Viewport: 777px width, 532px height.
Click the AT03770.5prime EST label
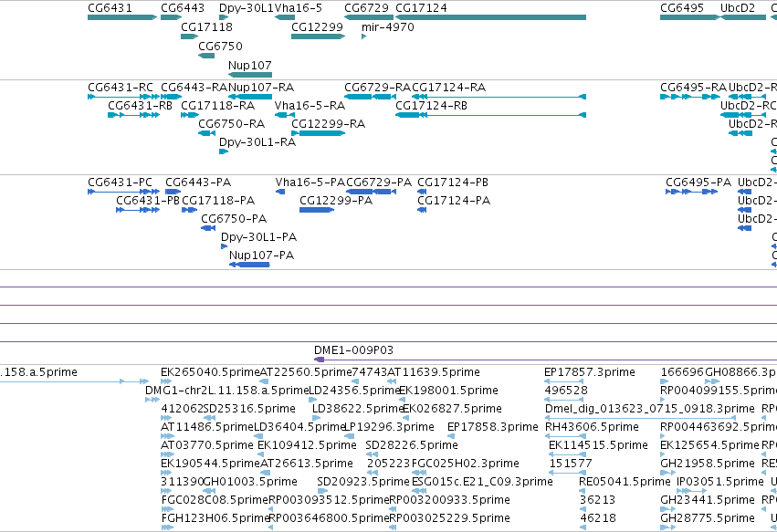coord(207,444)
